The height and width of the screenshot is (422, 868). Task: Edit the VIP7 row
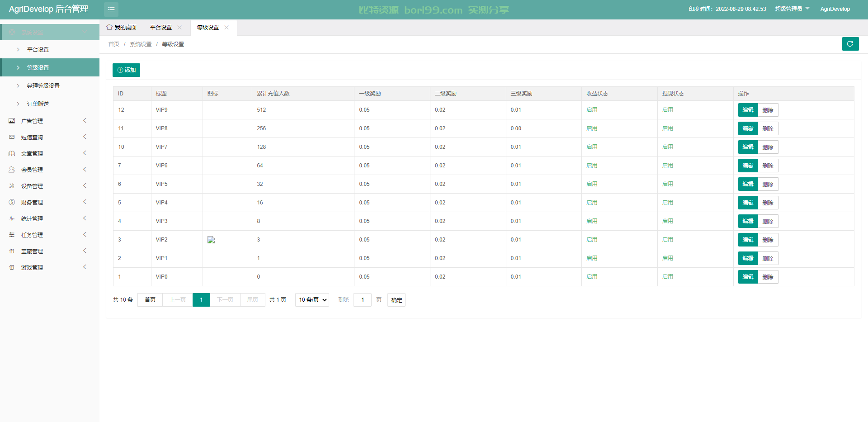tap(748, 147)
